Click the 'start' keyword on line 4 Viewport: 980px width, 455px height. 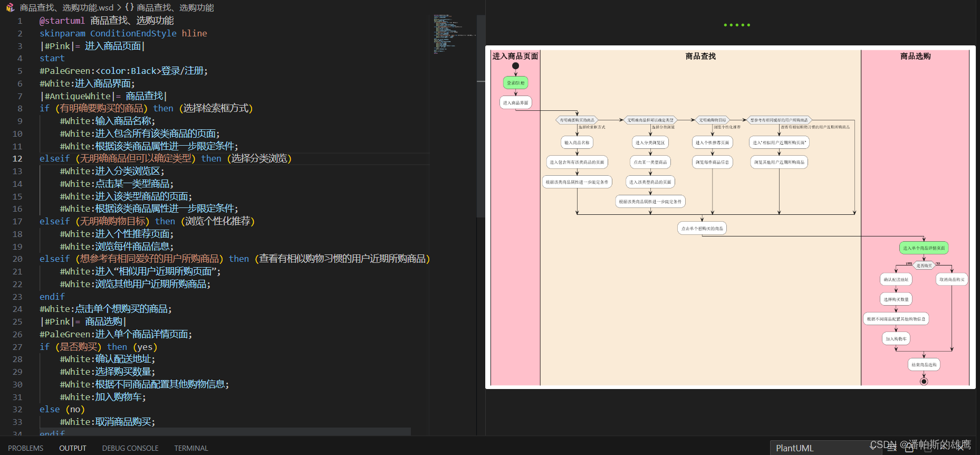pos(52,58)
